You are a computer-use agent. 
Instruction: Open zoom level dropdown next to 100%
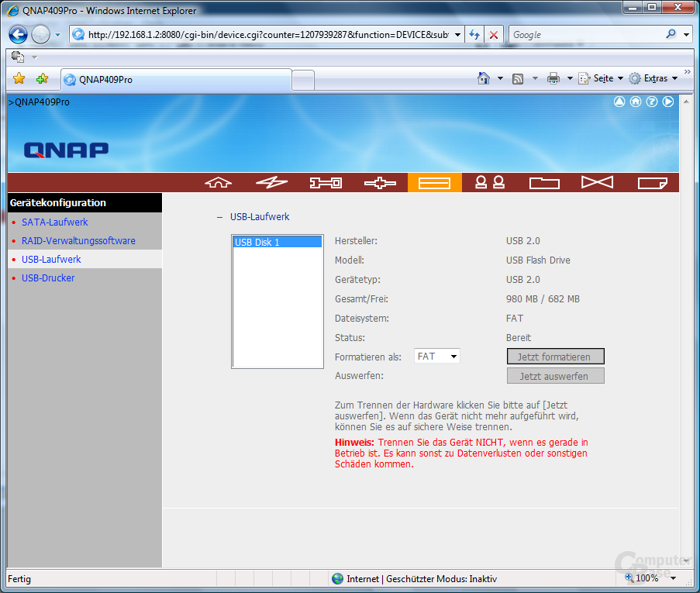[x=673, y=578]
